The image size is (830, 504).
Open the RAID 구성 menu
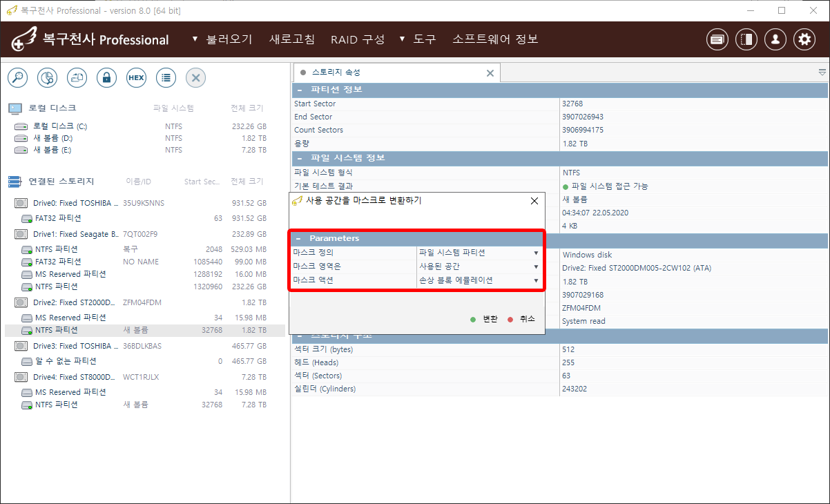coord(357,39)
